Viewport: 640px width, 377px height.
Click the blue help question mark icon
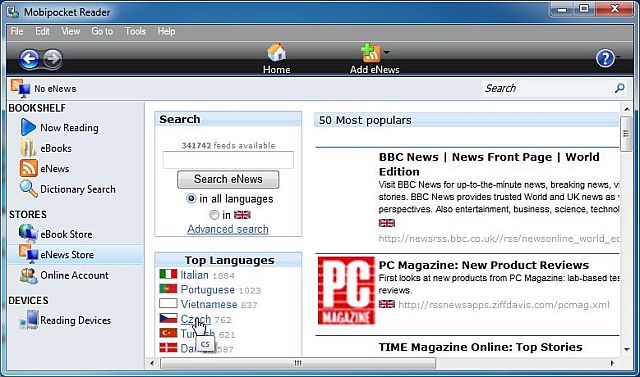click(x=605, y=59)
